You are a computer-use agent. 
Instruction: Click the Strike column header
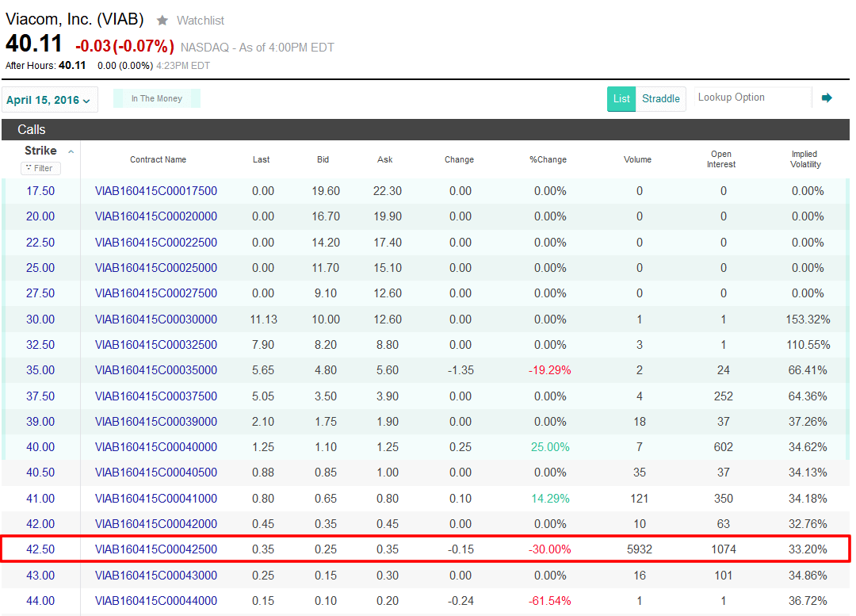pos(40,151)
